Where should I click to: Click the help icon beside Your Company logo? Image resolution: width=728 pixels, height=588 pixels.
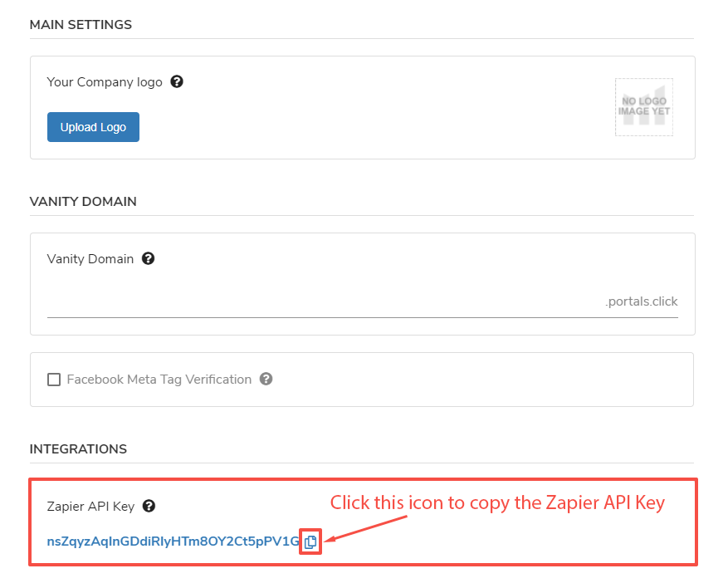click(176, 81)
